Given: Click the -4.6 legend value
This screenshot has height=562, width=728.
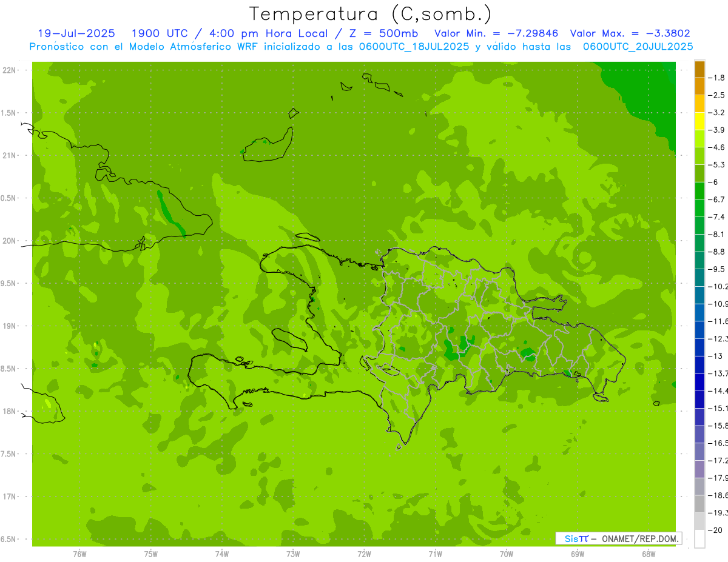Looking at the screenshot, I should [716, 147].
